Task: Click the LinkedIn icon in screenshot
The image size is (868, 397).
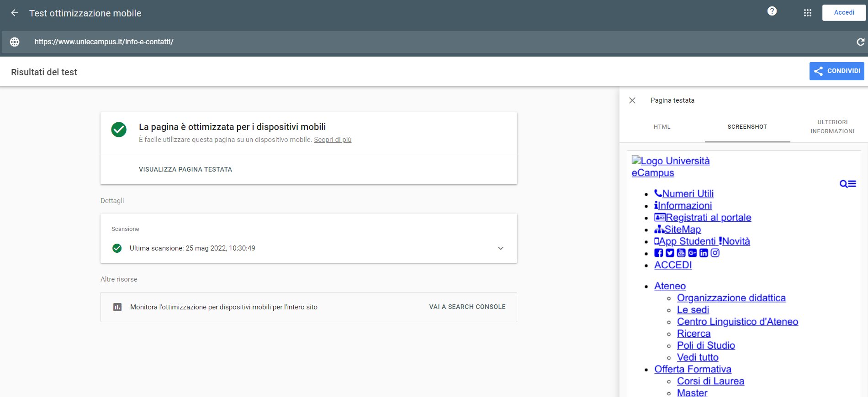Action: click(x=704, y=253)
